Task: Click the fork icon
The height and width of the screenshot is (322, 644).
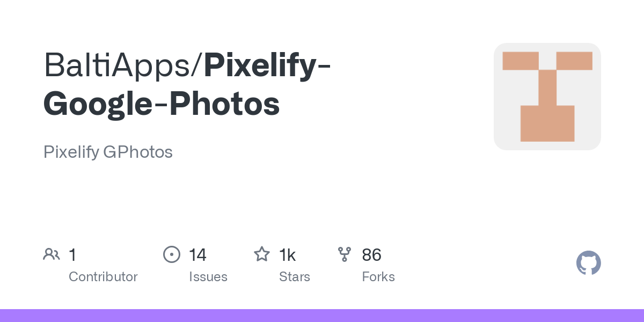Action: (x=344, y=254)
